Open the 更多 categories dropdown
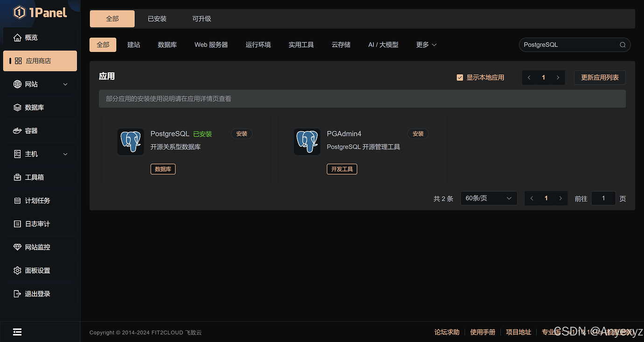Image resolution: width=644 pixels, height=342 pixels. (426, 45)
